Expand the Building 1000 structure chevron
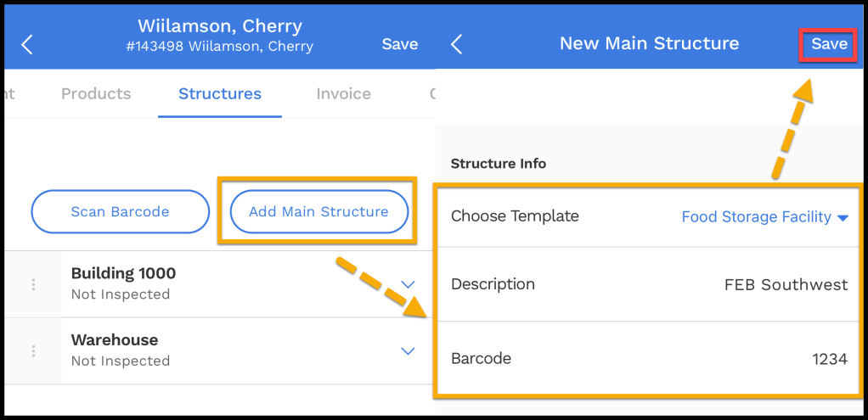 pyautogui.click(x=408, y=284)
